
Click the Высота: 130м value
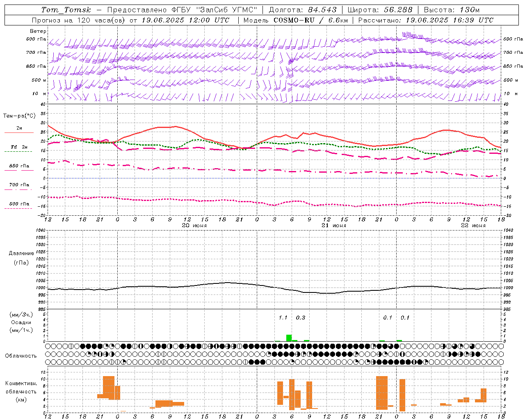point(452,10)
